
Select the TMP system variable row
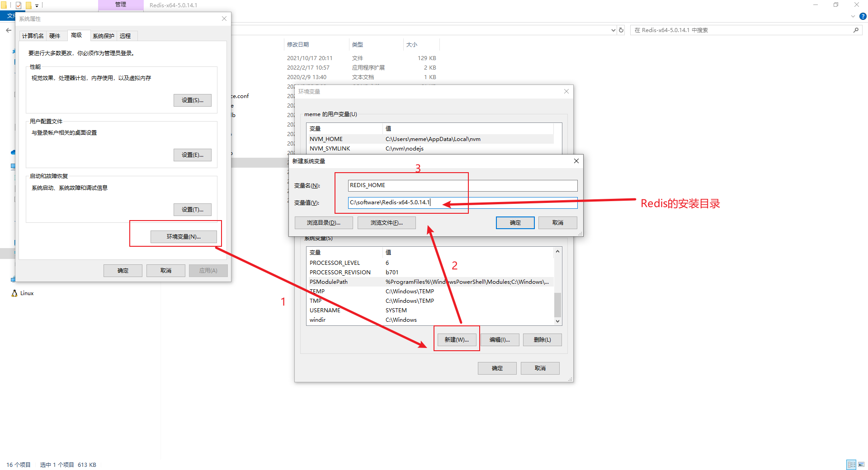pyautogui.click(x=430, y=301)
